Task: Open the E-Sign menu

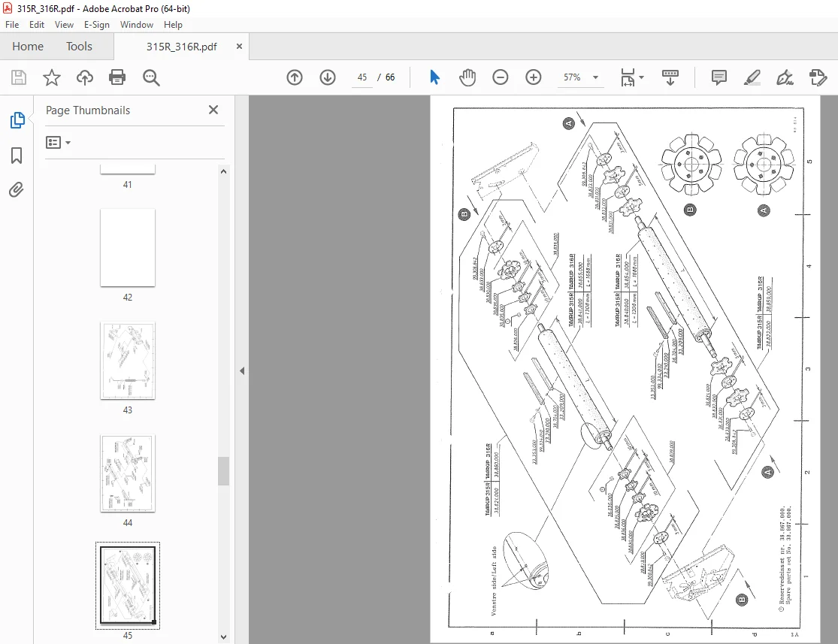Action: pyautogui.click(x=97, y=25)
